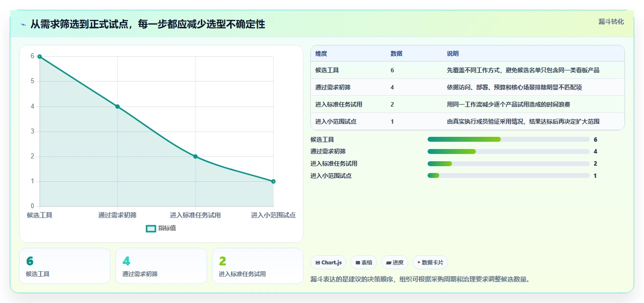Screen dimensions: 644x303
Task: Click the 通过需求初筛 progress bar
Action: coord(509,151)
